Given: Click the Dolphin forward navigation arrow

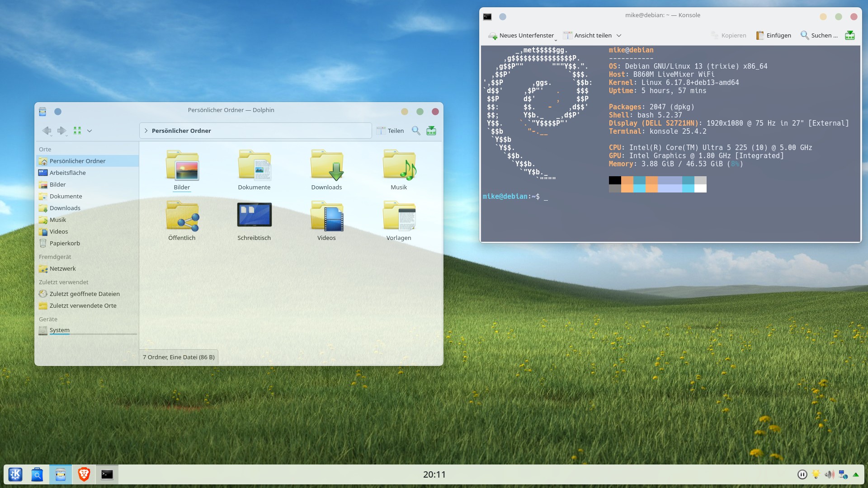Looking at the screenshot, I should [61, 131].
